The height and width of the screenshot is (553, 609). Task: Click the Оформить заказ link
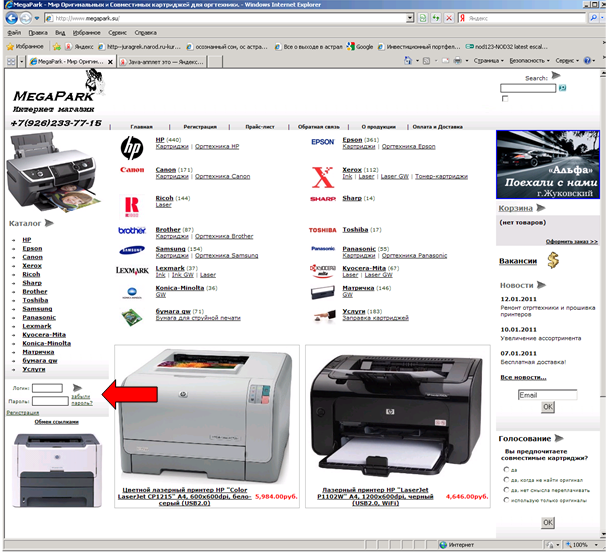click(x=571, y=242)
